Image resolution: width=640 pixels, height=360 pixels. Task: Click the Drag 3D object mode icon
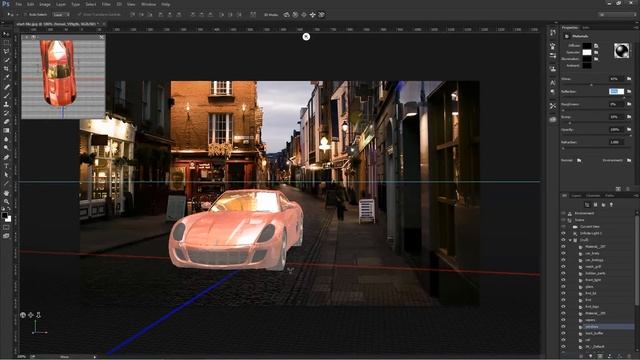(304, 15)
